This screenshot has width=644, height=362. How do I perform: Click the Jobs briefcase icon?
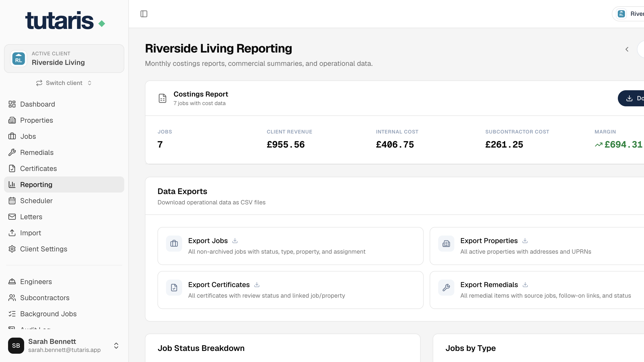point(12,136)
